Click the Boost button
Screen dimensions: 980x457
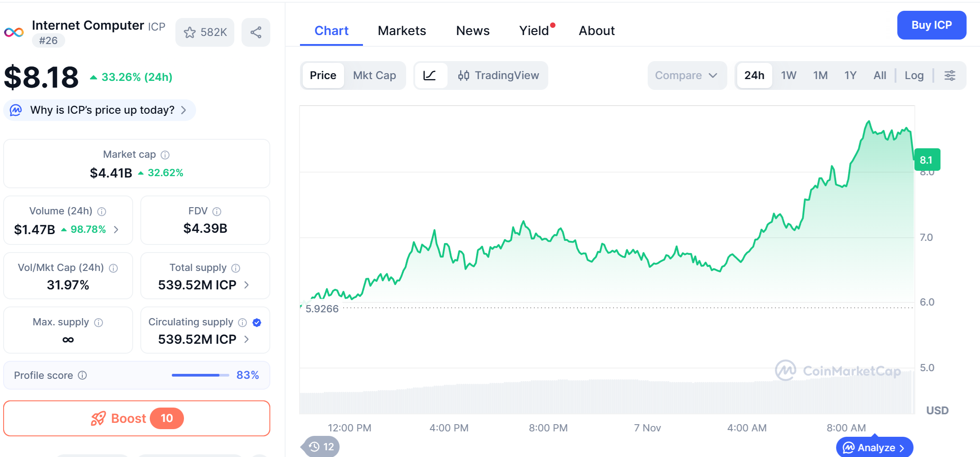(x=137, y=418)
